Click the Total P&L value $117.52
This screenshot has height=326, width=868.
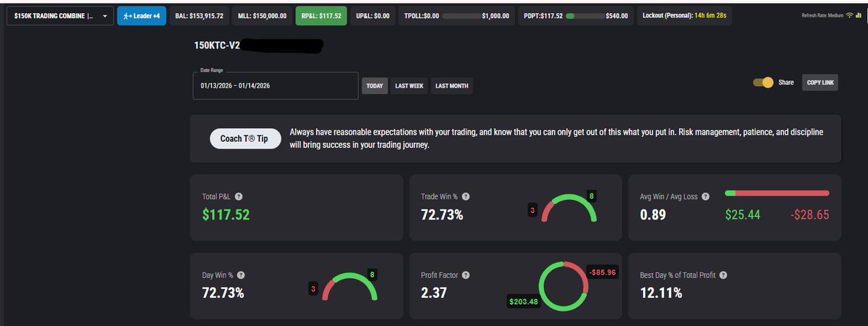[226, 214]
